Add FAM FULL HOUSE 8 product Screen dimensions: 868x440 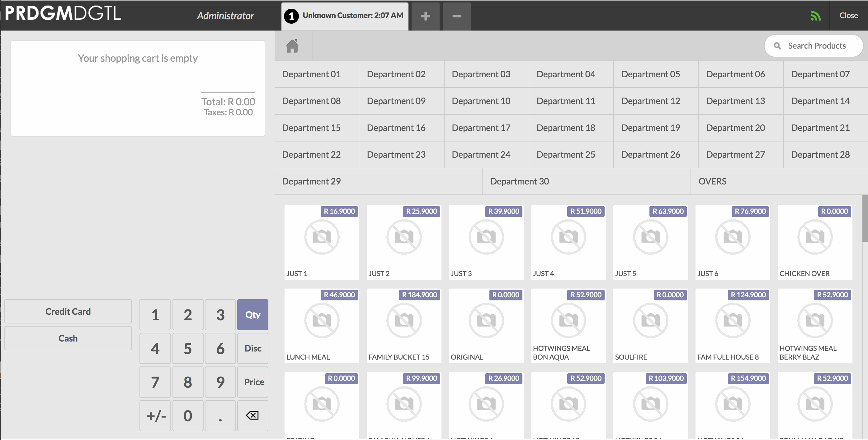pos(733,326)
